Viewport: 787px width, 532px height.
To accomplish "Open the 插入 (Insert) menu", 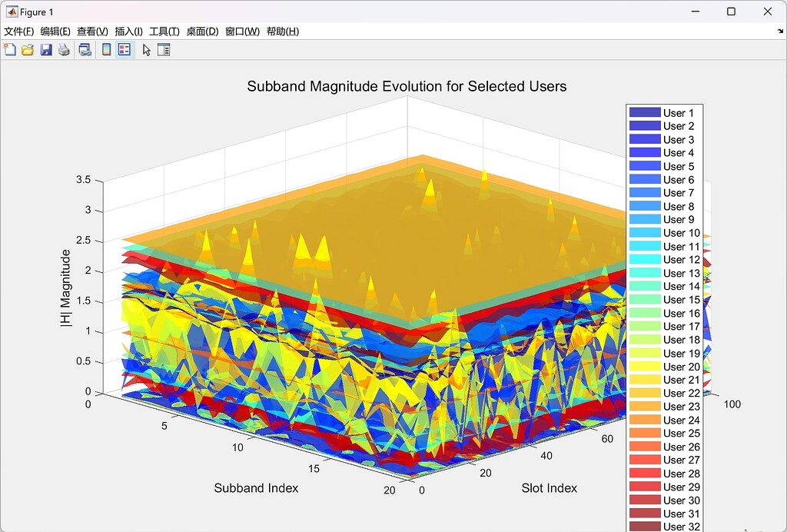I will 128,32.
